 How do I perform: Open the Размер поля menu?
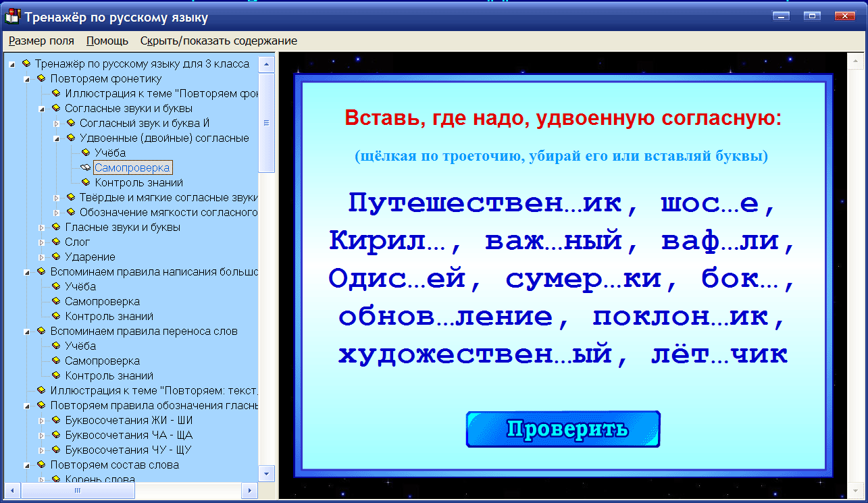pos(41,41)
